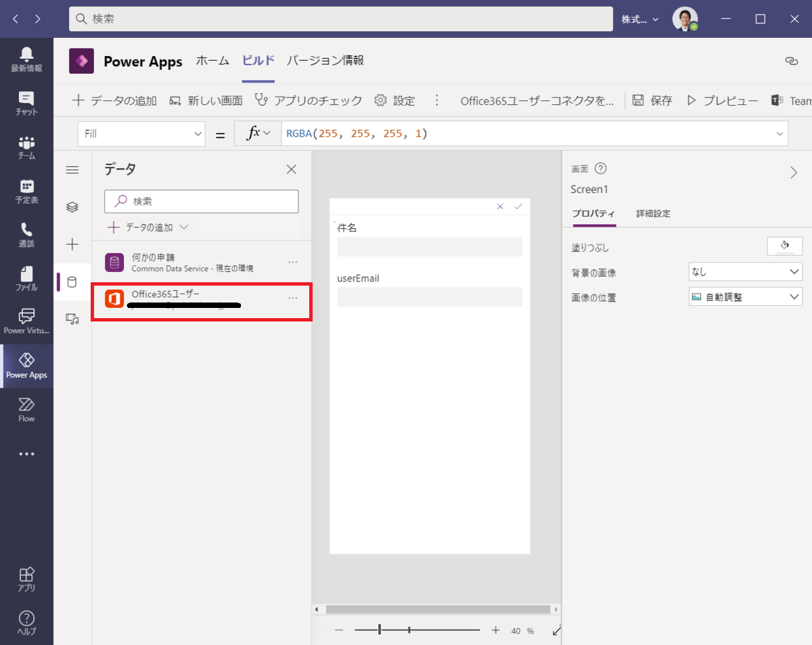Screen dimensions: 812x645
Task: Click 新しい画面 in the toolbar
Action: (206, 101)
